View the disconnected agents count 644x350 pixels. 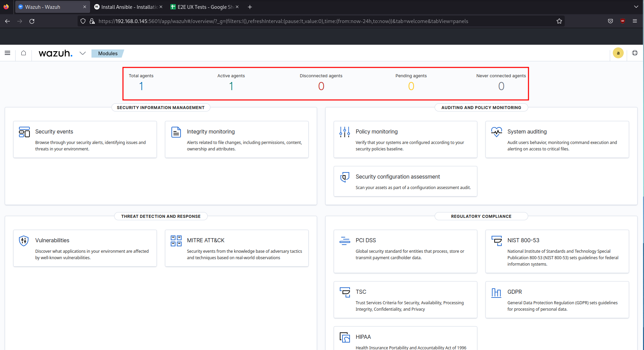pyautogui.click(x=321, y=86)
